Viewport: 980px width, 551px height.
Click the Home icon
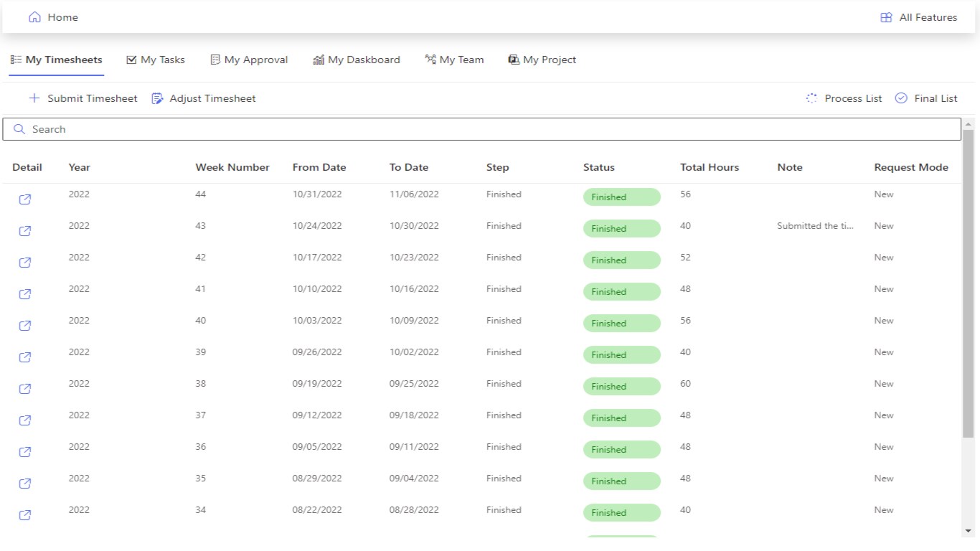pos(34,17)
